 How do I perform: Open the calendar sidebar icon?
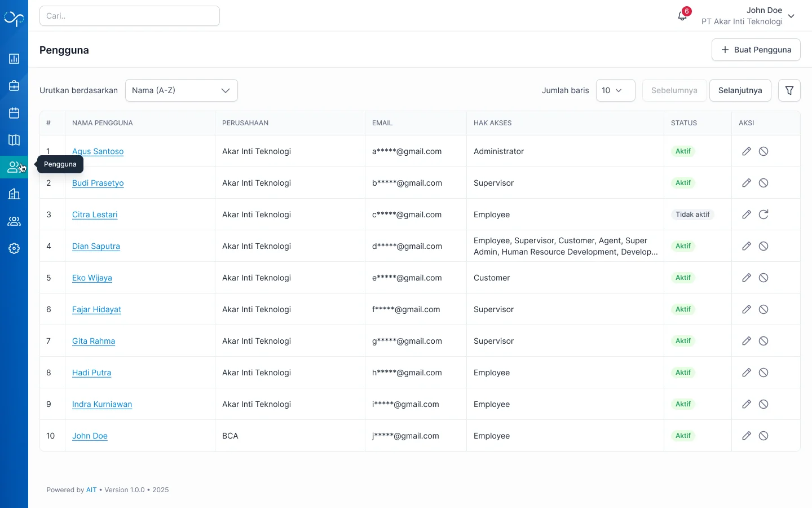(x=14, y=113)
